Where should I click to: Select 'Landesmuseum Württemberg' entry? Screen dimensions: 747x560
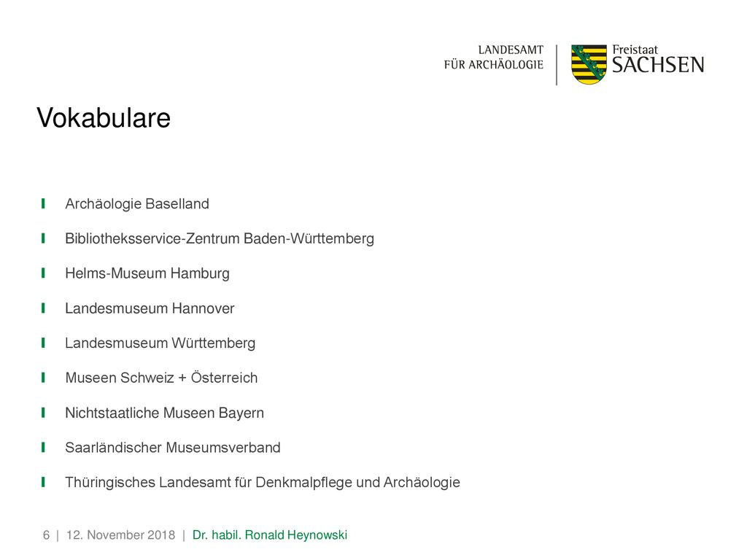coord(160,343)
